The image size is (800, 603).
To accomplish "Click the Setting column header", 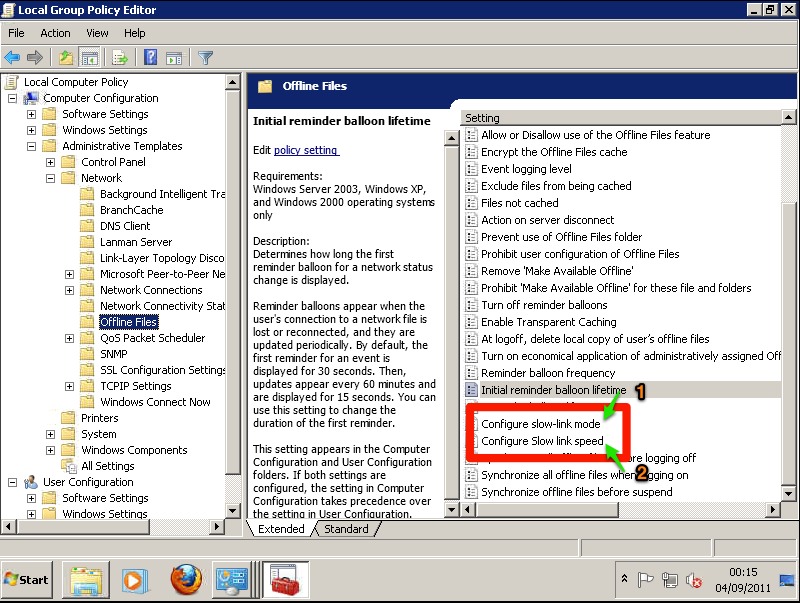I will (621, 118).
